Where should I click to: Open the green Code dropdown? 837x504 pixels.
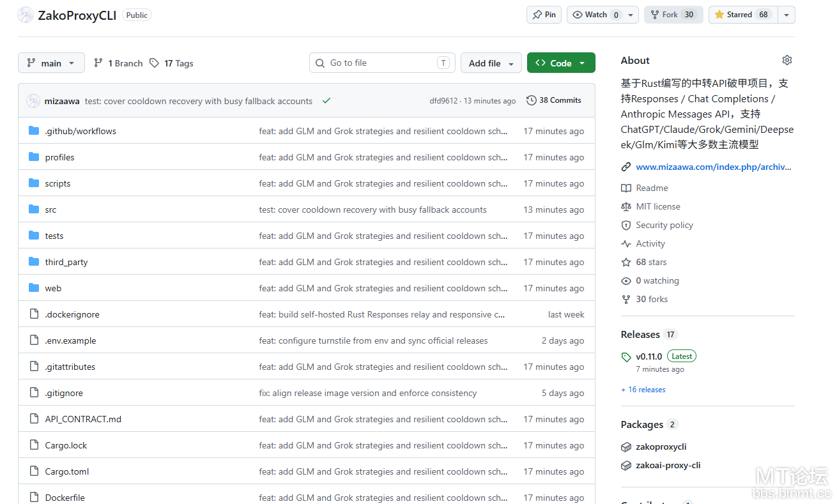coord(561,63)
